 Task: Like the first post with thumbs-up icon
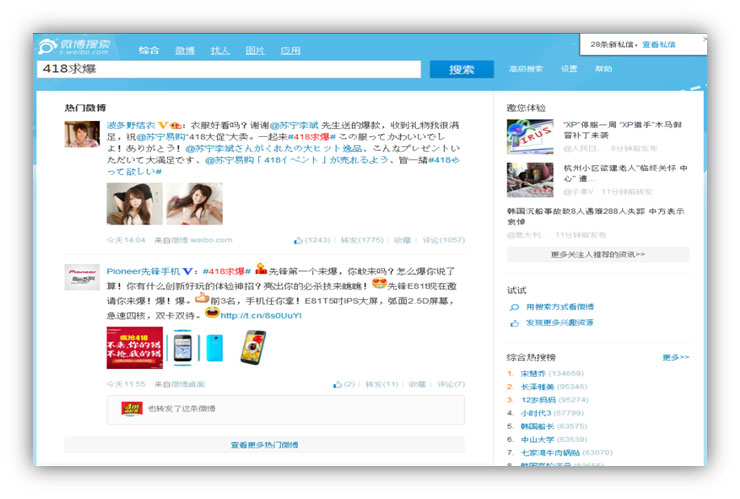299,240
